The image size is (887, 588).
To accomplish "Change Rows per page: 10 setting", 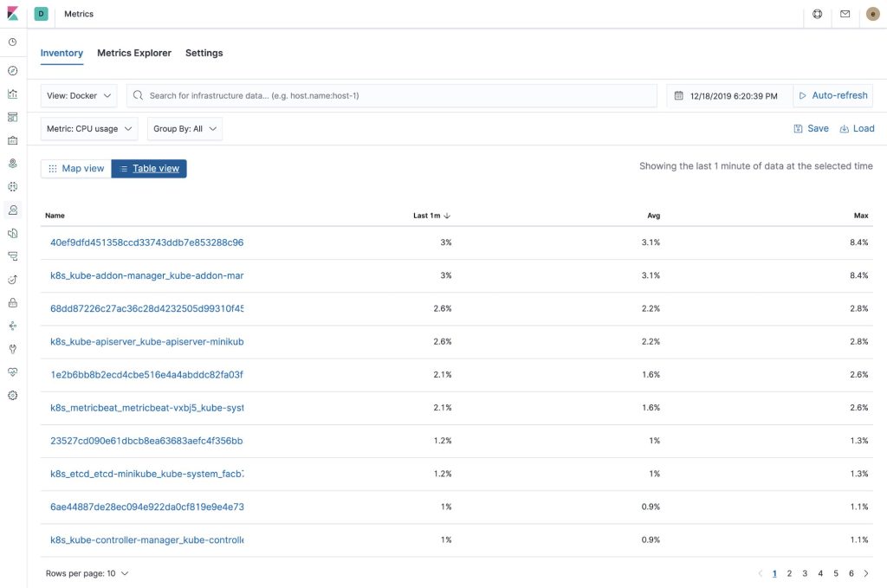I will tap(87, 573).
